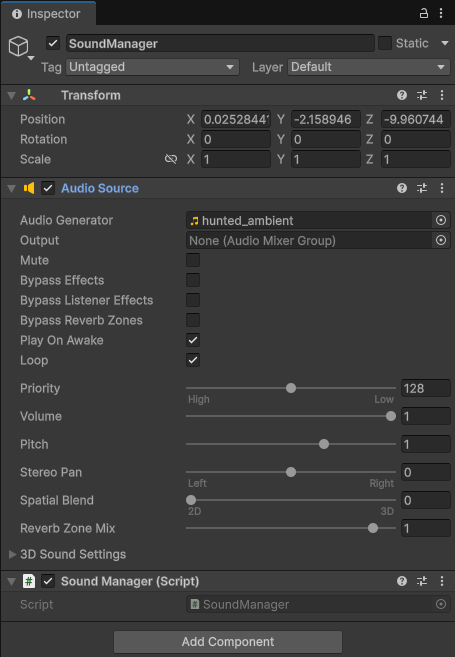The width and height of the screenshot is (455, 657).
Task: Click the Audio Source component title
Action: 100,188
